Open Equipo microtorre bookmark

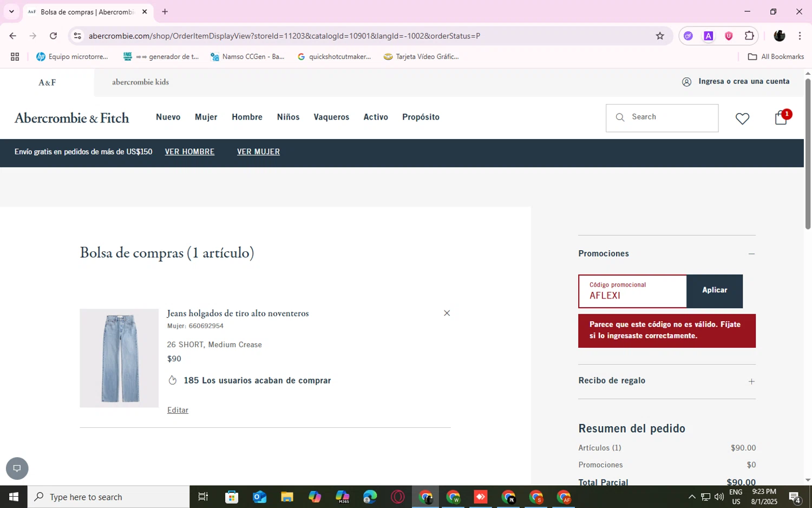72,56
